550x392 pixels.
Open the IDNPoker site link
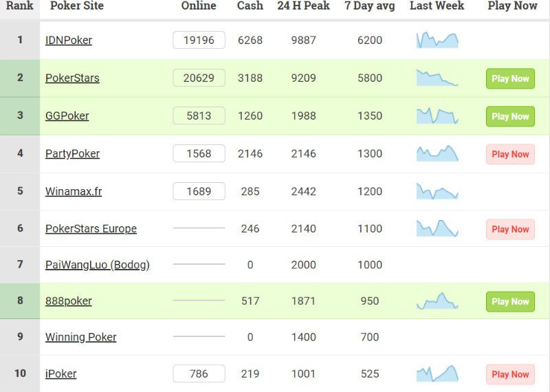[x=69, y=41]
